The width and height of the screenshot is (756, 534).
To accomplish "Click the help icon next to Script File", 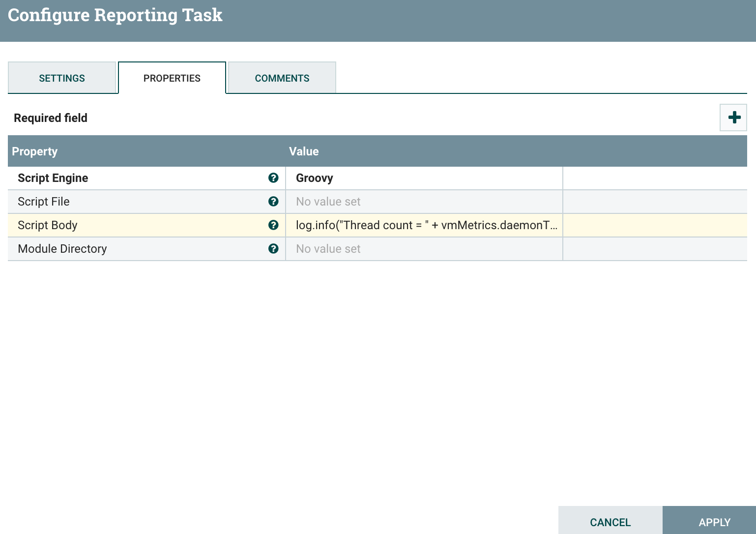I will click(x=273, y=202).
